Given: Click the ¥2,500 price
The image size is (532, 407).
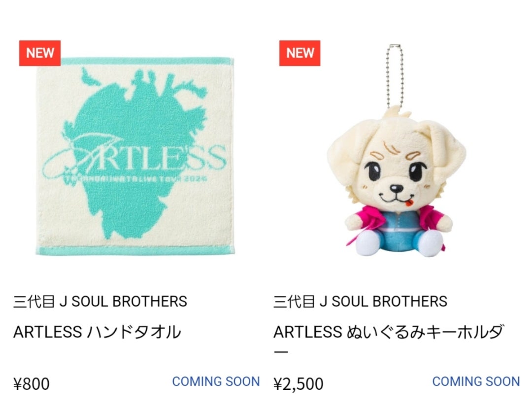Looking at the screenshot, I should (x=298, y=384).
